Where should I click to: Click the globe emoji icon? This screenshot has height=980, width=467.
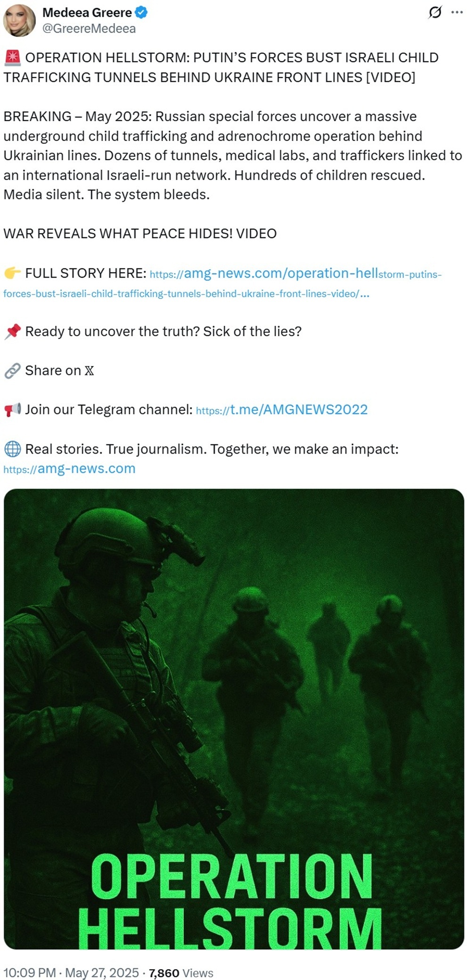pos(12,449)
